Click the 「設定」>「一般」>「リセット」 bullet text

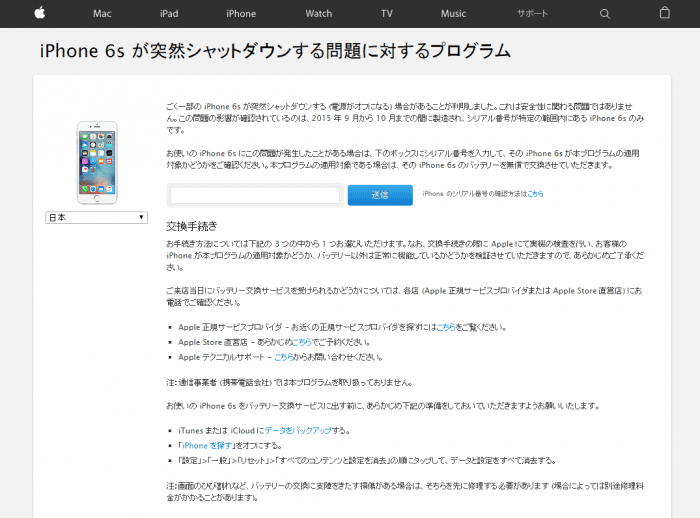(367, 460)
